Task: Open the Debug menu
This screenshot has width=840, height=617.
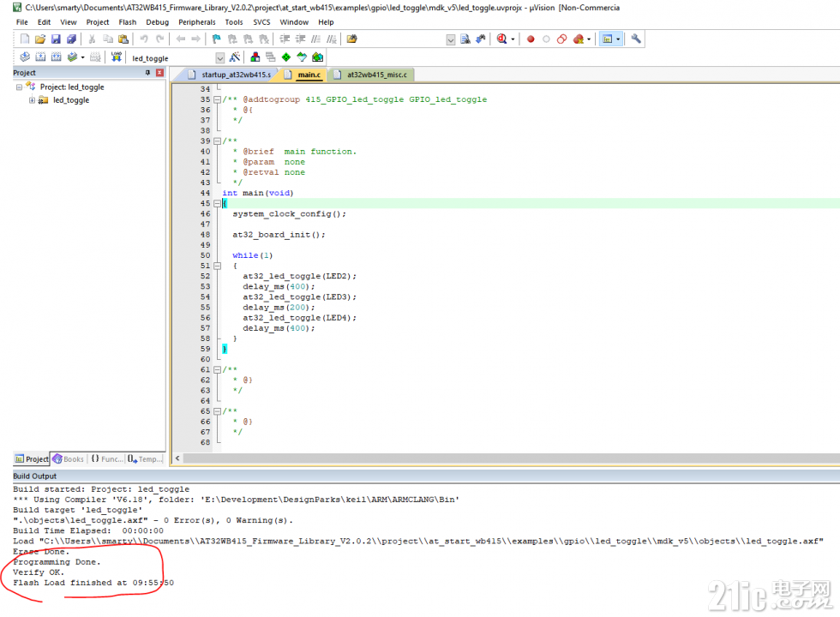Action: click(157, 22)
